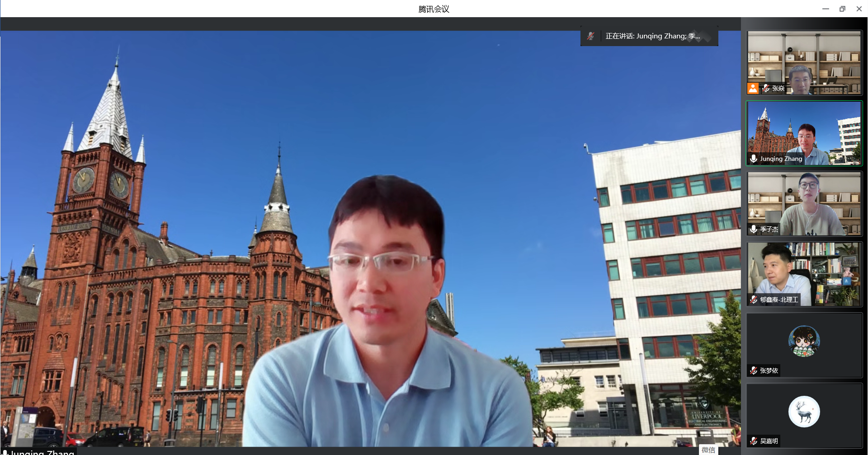Screen dimensions: 868x455
Task: Click the orange host badge next to 张焱
Action: click(753, 88)
